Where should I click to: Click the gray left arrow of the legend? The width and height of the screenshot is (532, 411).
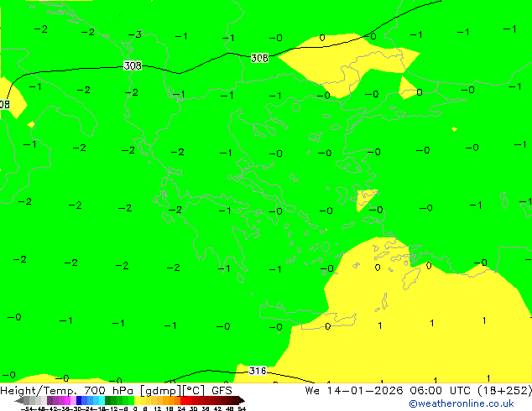coord(19,400)
